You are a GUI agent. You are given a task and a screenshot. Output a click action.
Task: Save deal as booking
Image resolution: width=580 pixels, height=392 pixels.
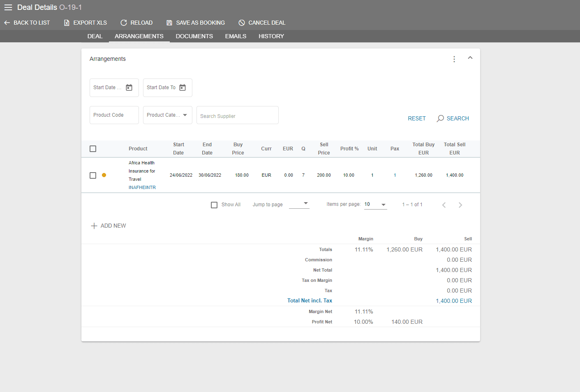(x=196, y=23)
